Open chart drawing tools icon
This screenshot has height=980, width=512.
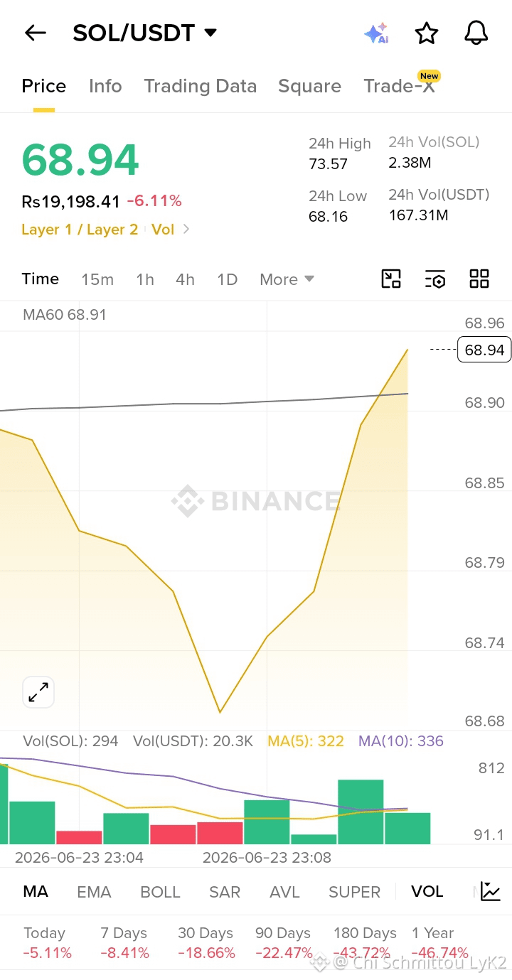tap(391, 279)
